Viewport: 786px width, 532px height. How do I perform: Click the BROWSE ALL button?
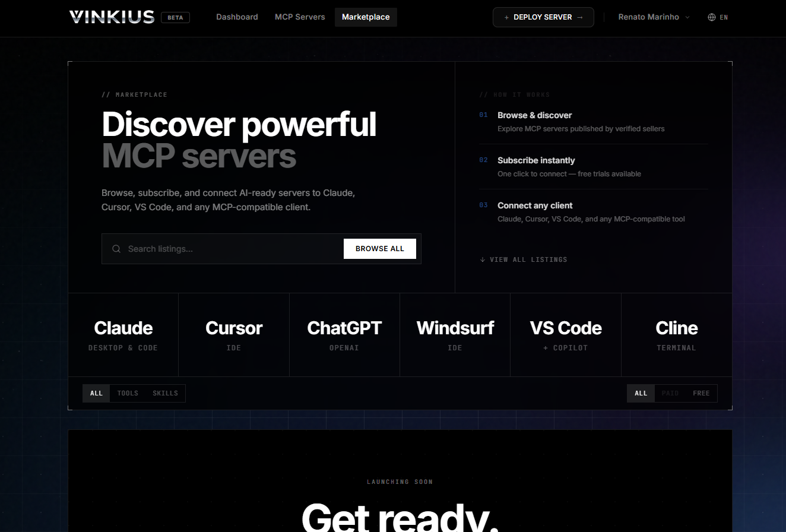pyautogui.click(x=379, y=249)
